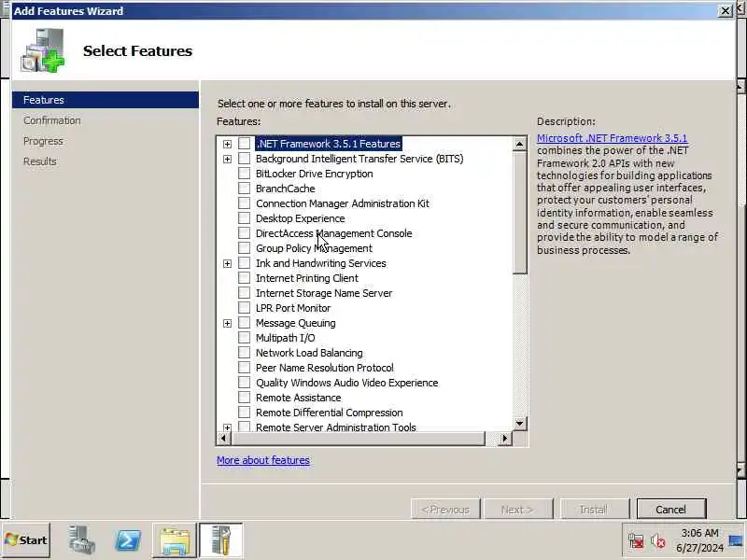Click the features list scroll up arrow
This screenshot has width=747, height=560.
(x=520, y=144)
